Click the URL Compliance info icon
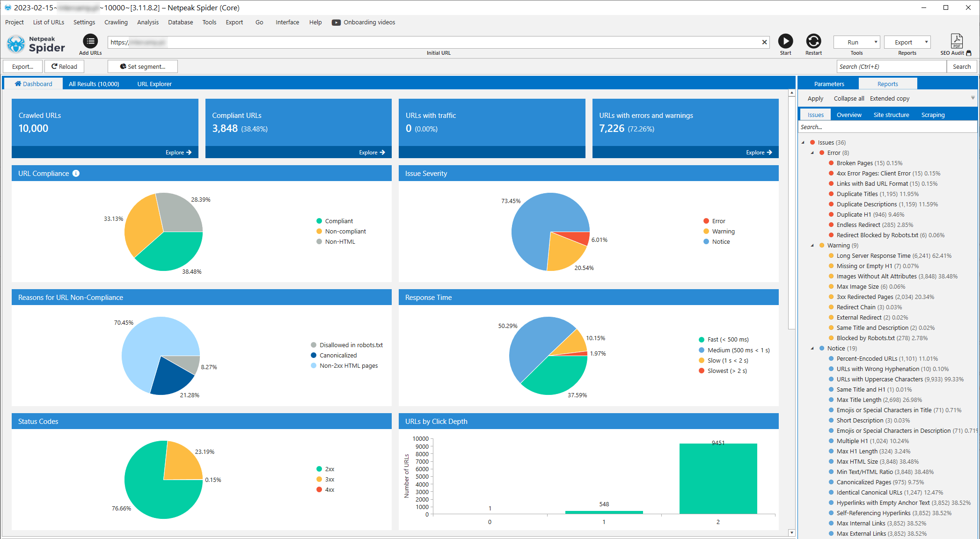The height and width of the screenshot is (539, 980). coord(76,174)
